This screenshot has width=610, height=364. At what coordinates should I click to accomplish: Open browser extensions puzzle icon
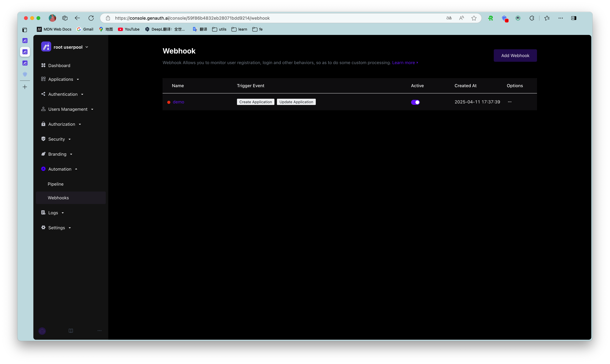[x=532, y=18]
